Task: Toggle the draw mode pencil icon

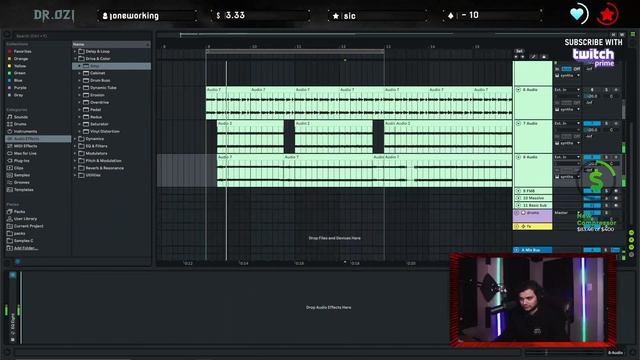Action: tap(533, 57)
